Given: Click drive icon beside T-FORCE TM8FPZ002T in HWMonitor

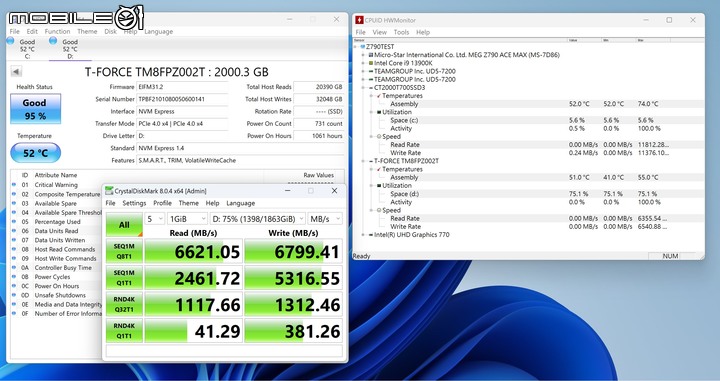Looking at the screenshot, I should [x=371, y=161].
